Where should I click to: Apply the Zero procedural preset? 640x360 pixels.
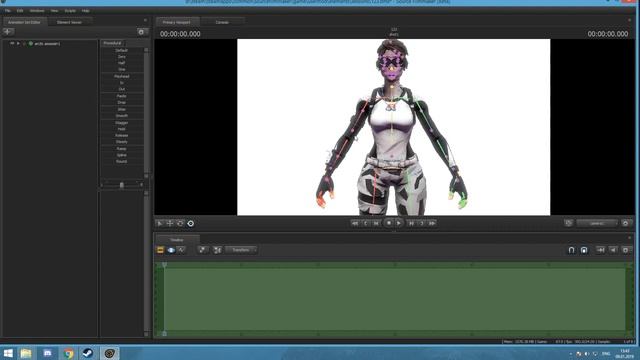(x=122, y=57)
